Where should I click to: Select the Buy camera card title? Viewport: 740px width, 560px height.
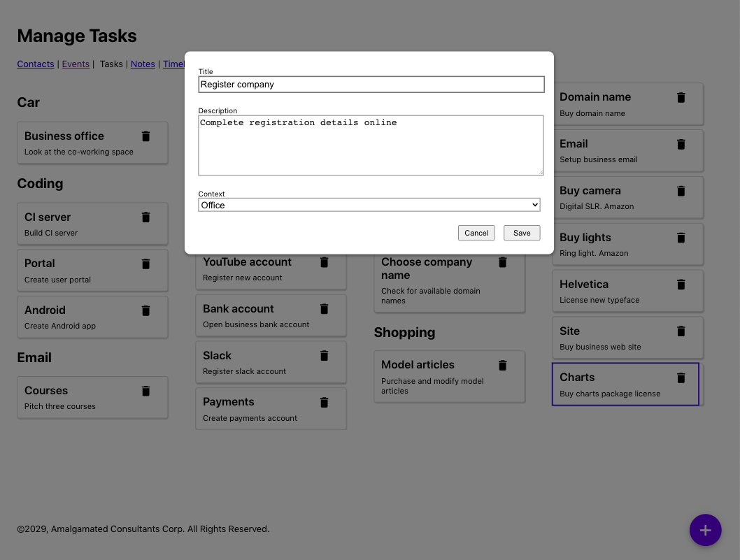point(590,191)
